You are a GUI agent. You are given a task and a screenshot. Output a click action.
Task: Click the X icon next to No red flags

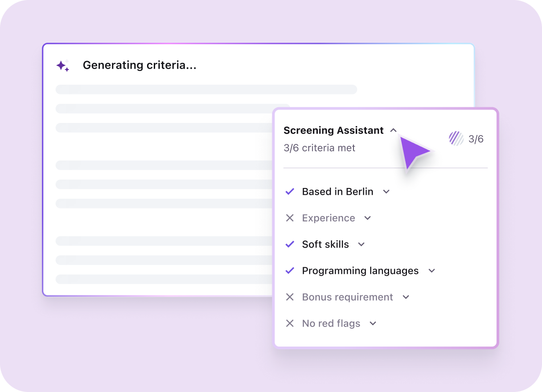(290, 323)
